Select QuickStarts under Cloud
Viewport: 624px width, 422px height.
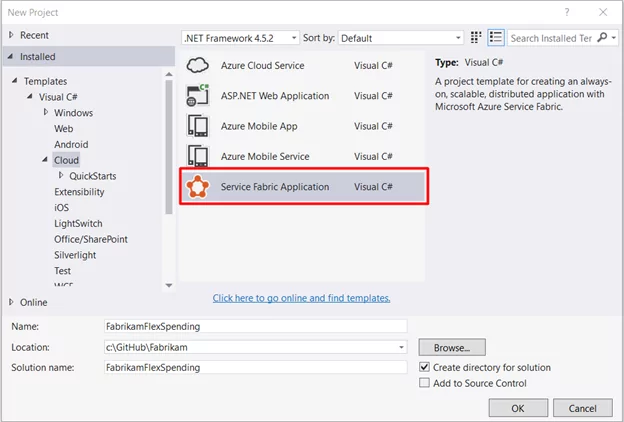tap(93, 176)
